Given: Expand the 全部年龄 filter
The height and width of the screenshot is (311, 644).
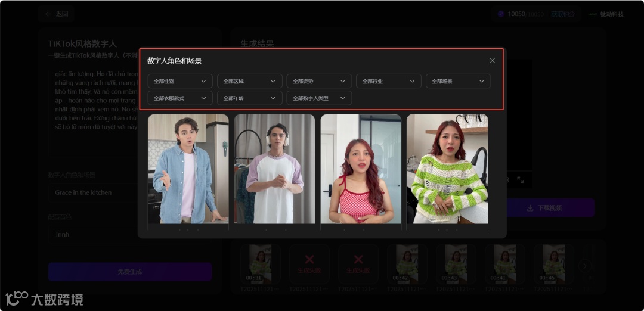Looking at the screenshot, I should coord(250,98).
